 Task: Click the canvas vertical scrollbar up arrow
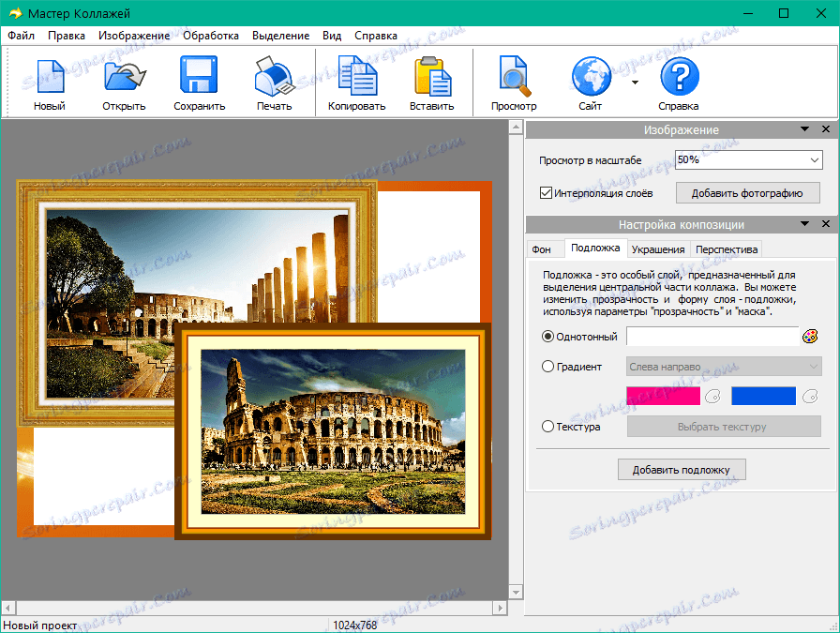516,127
